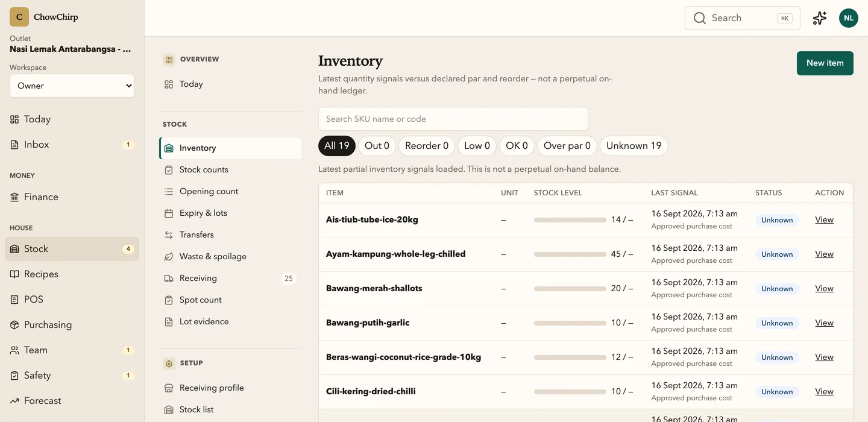Click the Opening count list icon
This screenshot has height=422, width=868.
(169, 192)
